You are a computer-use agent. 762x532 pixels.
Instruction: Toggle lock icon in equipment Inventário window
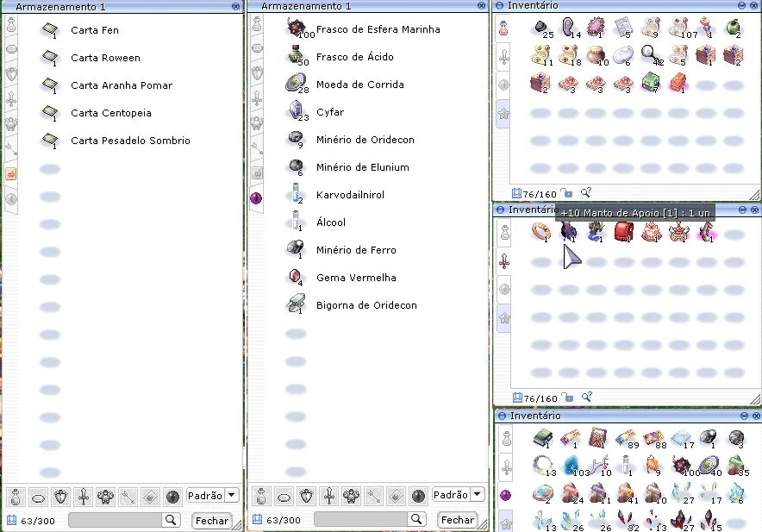coord(567,397)
